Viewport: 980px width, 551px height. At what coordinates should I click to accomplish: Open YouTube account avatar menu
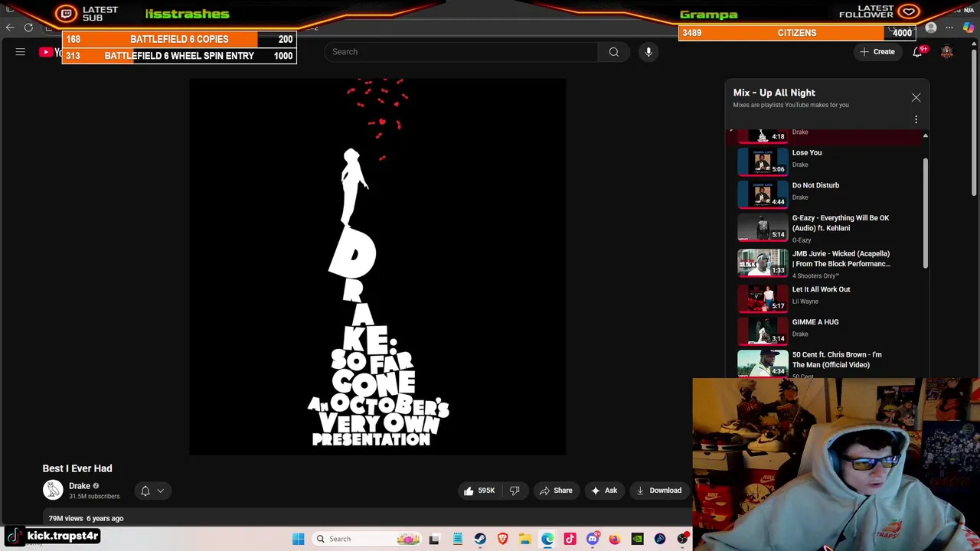point(947,52)
